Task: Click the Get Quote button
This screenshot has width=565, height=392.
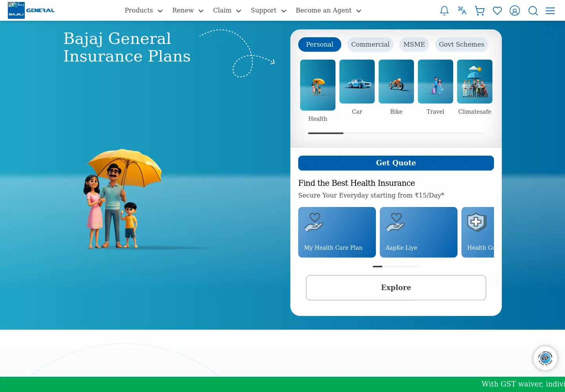Action: coord(396,163)
